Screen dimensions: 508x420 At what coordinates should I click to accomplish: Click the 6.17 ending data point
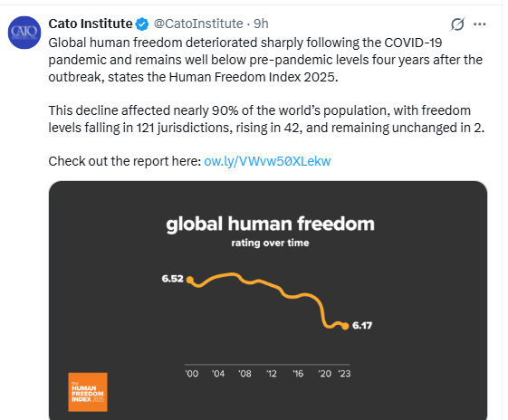click(345, 326)
